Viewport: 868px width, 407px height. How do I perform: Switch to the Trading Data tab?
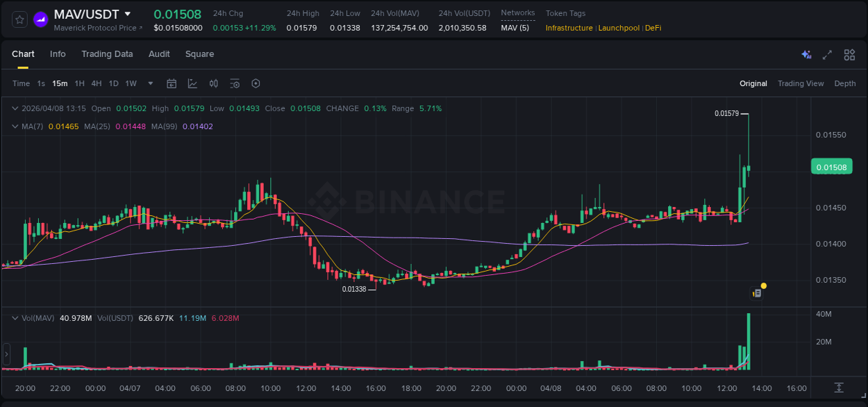point(107,54)
